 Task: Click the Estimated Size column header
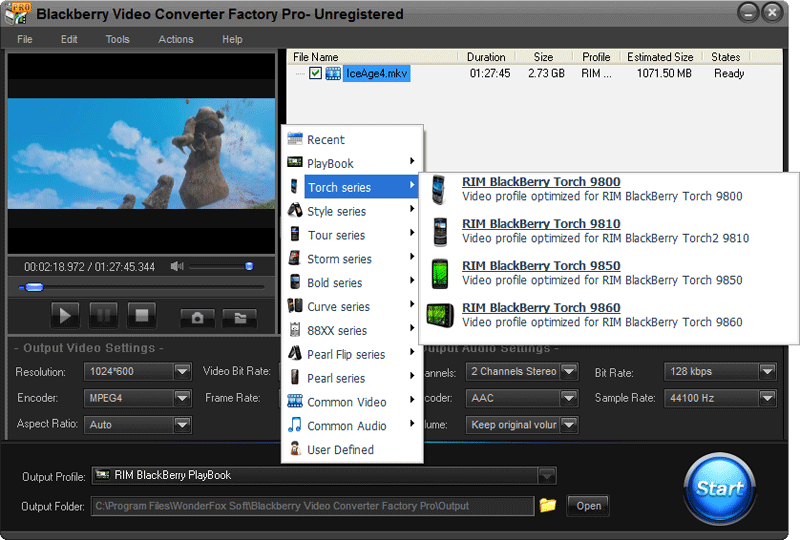660,57
